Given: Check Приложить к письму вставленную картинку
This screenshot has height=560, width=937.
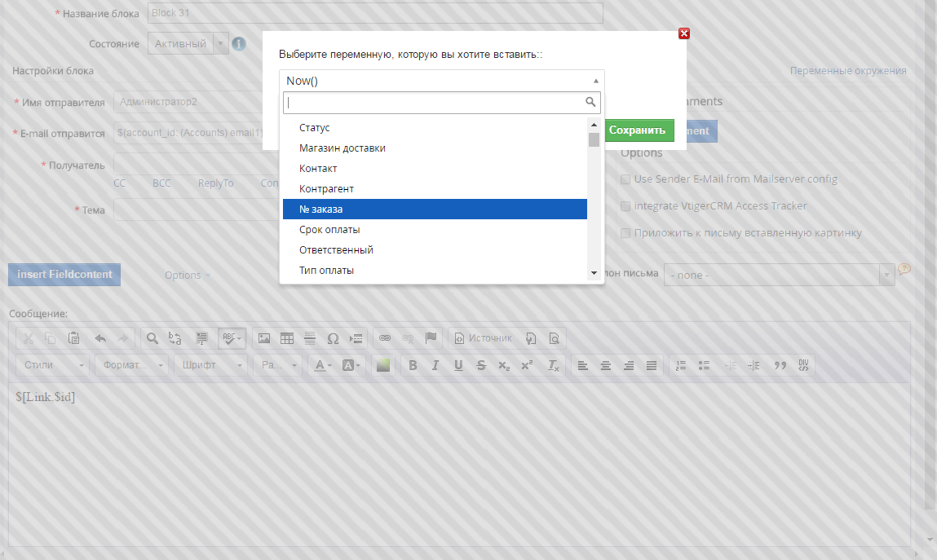Looking at the screenshot, I should coord(625,233).
